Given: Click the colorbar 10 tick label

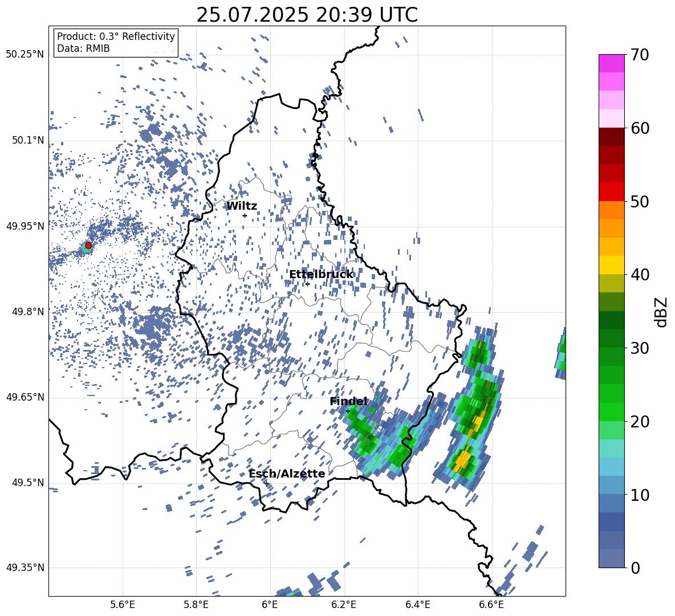Looking at the screenshot, I should (640, 494).
